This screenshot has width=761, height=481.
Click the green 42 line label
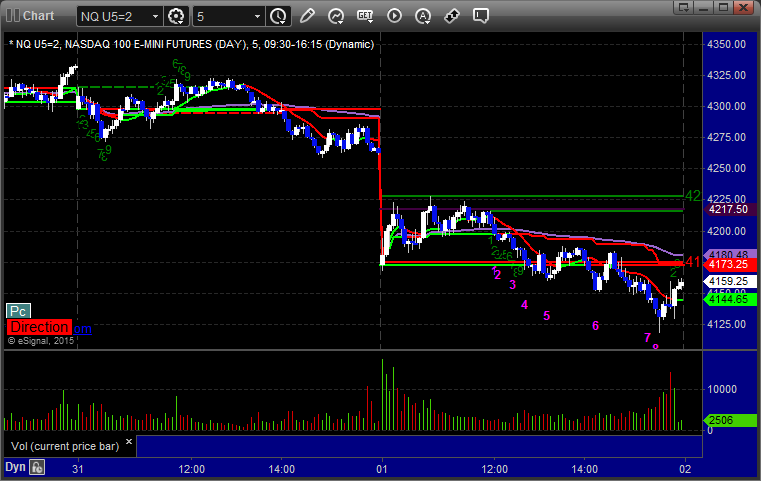(x=693, y=196)
